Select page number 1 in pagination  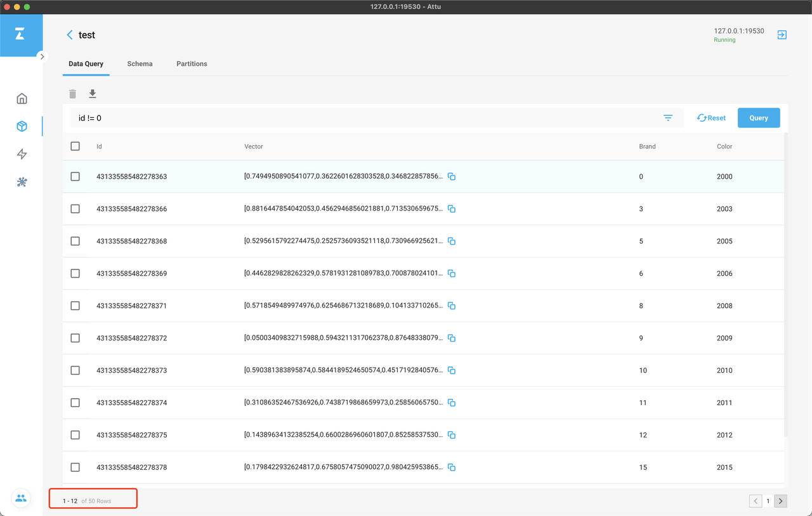768,501
